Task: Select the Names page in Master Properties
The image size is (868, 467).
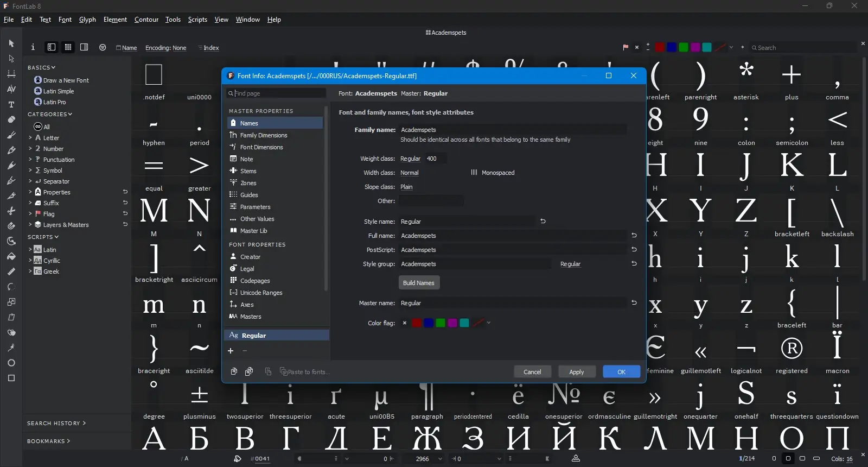Action: pos(275,123)
